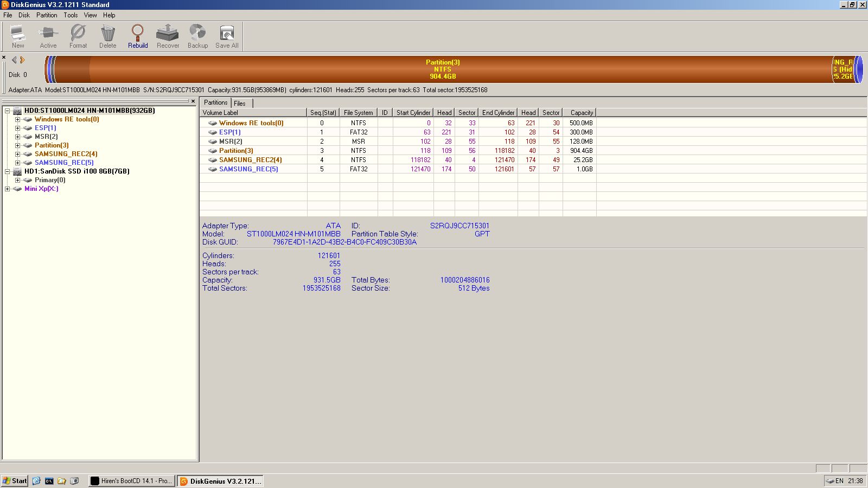Screen dimensions: 868x488
Task: Select Primary(0) in the disk tree
Action: [50, 180]
